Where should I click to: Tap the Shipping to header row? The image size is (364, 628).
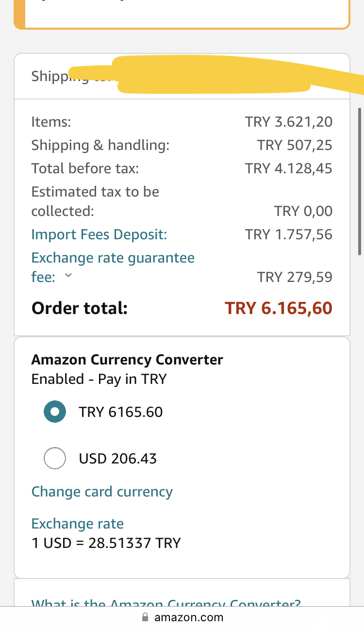[x=182, y=77]
